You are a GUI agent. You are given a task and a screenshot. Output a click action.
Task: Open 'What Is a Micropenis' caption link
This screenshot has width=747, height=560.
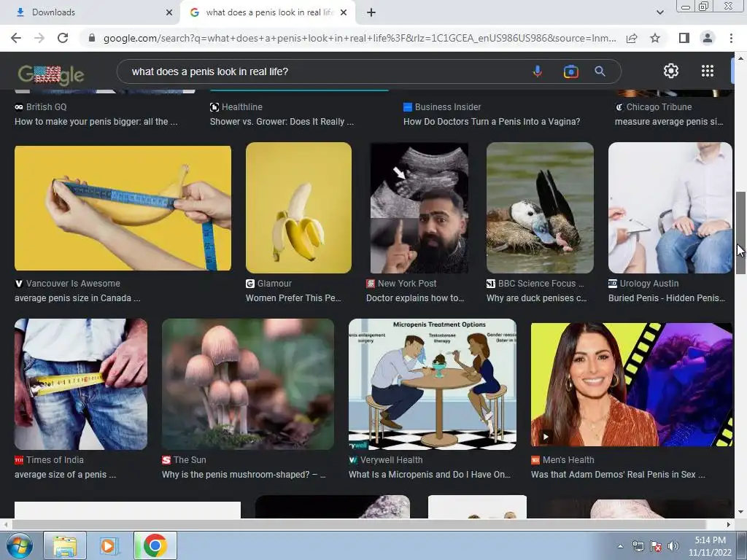[x=429, y=475]
